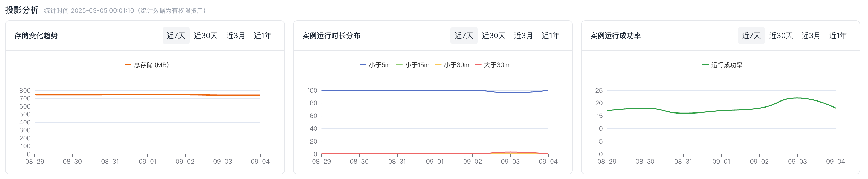Toggle the 运行成功率 legend series
Viewport: 868px width, 179px height.
[x=722, y=65]
